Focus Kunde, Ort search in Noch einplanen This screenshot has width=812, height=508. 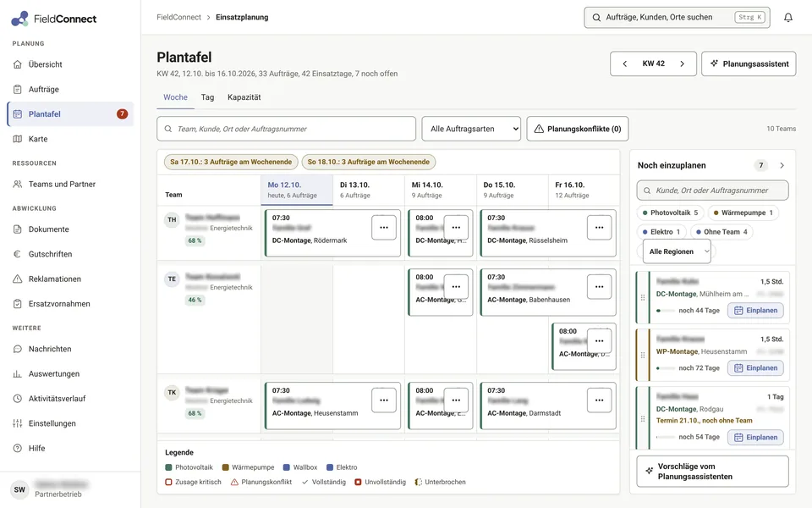pyautogui.click(x=712, y=190)
